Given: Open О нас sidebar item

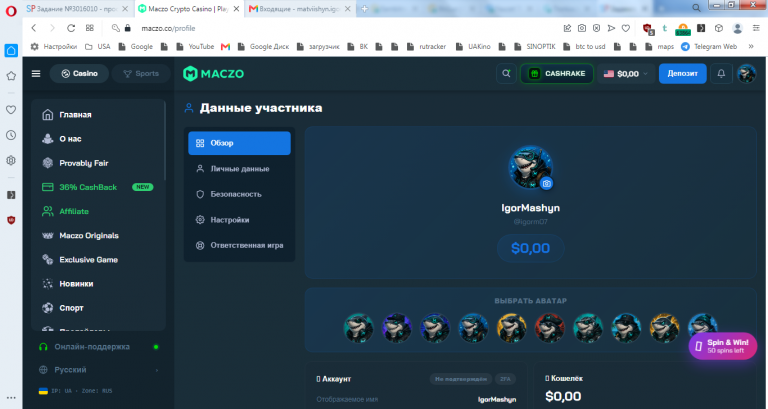Looking at the screenshot, I should (x=98, y=139).
